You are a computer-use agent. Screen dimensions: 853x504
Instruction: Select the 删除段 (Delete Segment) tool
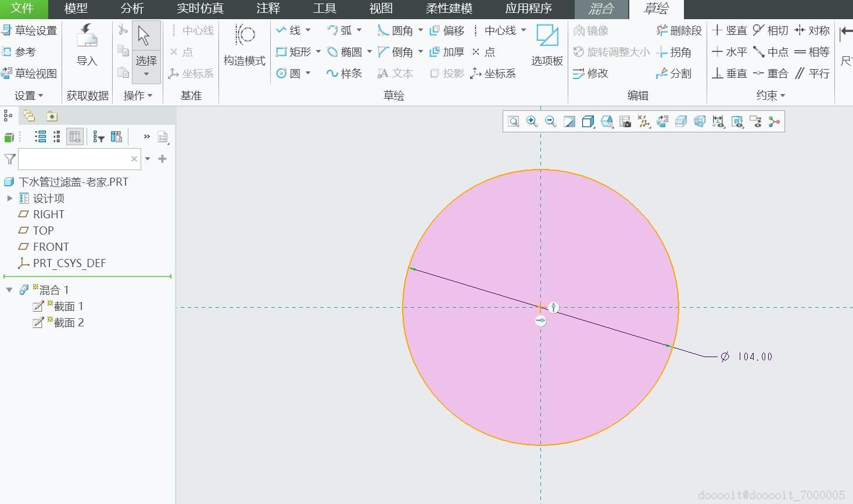click(679, 30)
